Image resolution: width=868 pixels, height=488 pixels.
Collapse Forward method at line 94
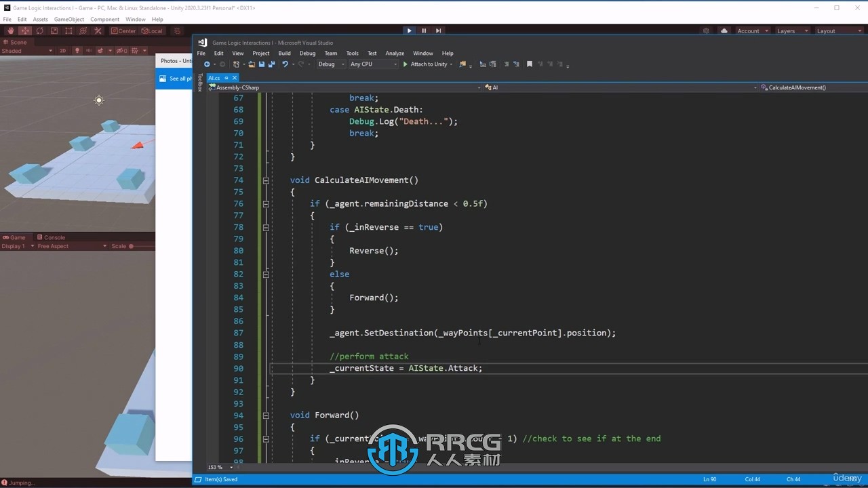point(266,415)
